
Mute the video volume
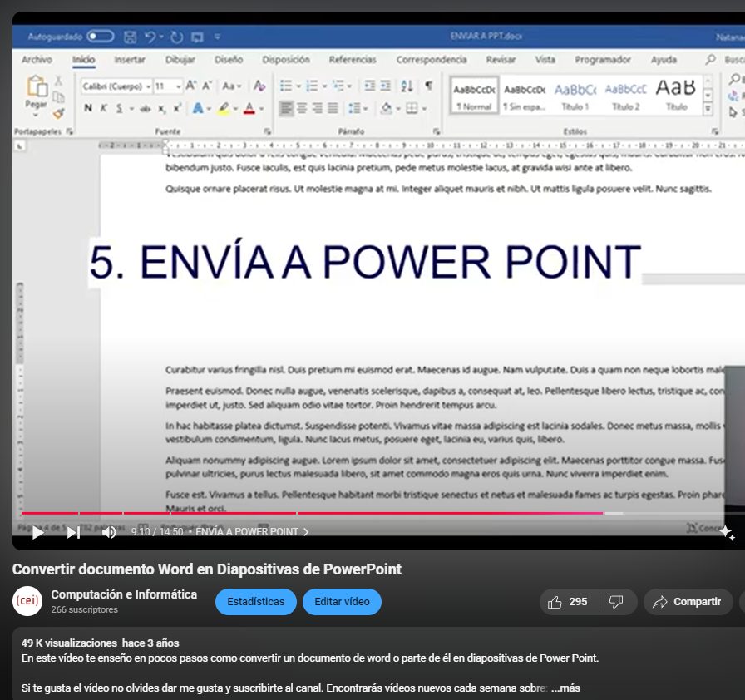pyautogui.click(x=109, y=532)
